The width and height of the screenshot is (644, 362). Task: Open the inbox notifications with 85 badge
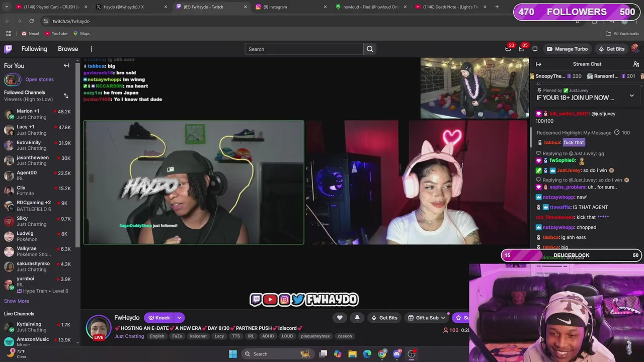tap(522, 49)
